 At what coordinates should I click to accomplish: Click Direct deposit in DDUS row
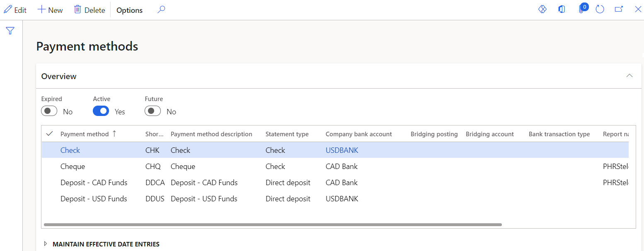click(x=288, y=199)
